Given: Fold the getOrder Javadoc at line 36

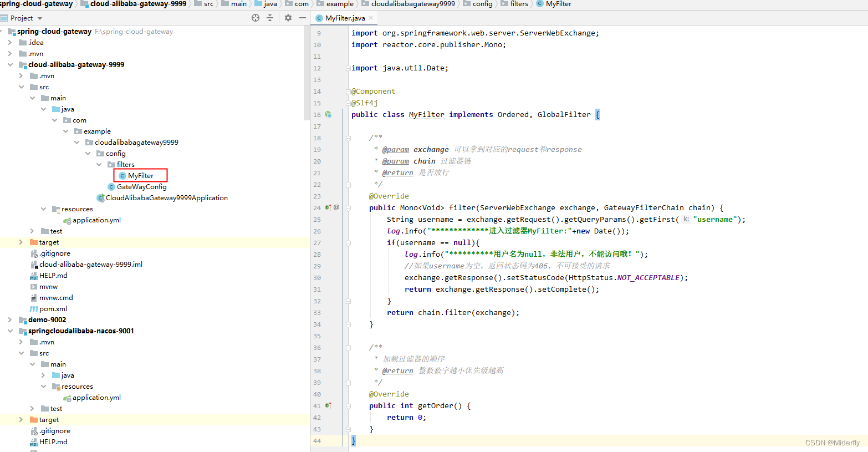Looking at the screenshot, I should point(348,348).
